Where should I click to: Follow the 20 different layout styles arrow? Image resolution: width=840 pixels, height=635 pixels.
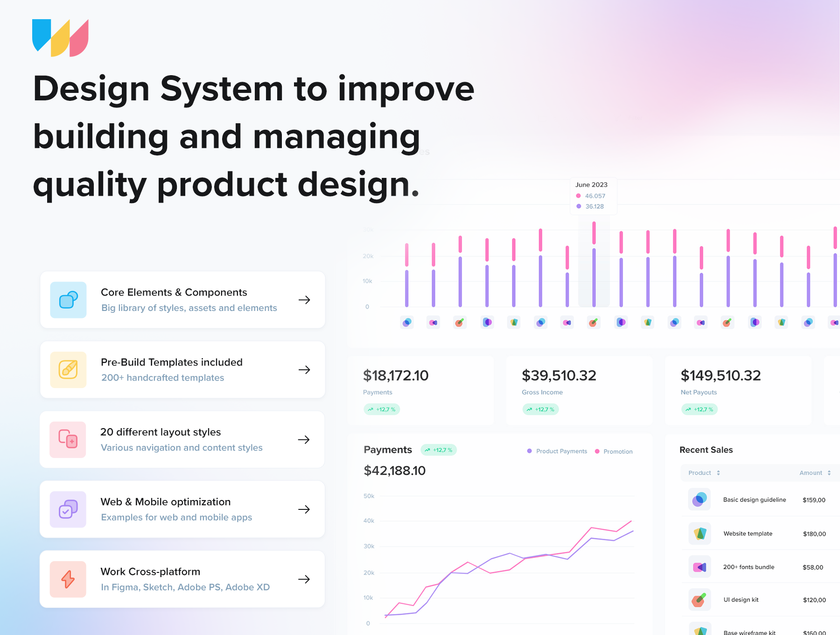[304, 439]
